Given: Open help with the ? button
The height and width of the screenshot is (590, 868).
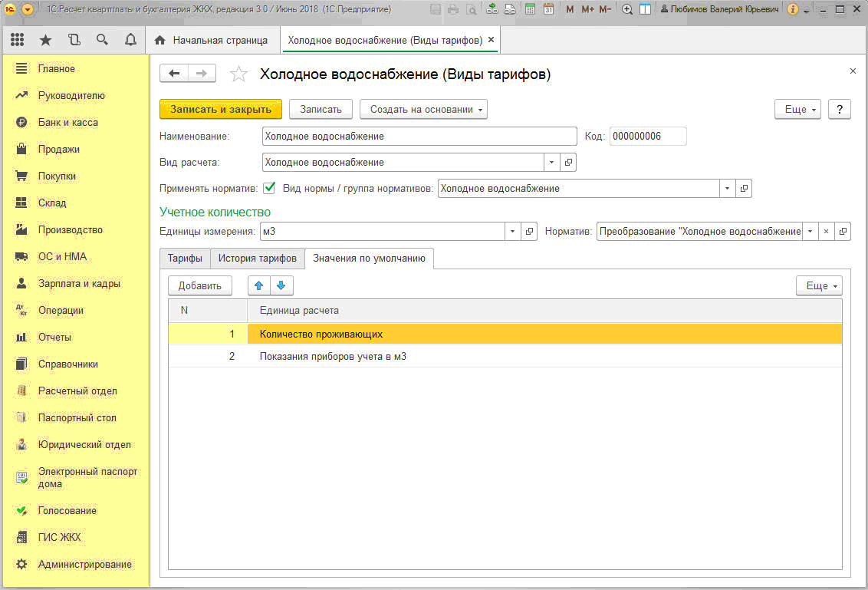Looking at the screenshot, I should pyautogui.click(x=839, y=109).
